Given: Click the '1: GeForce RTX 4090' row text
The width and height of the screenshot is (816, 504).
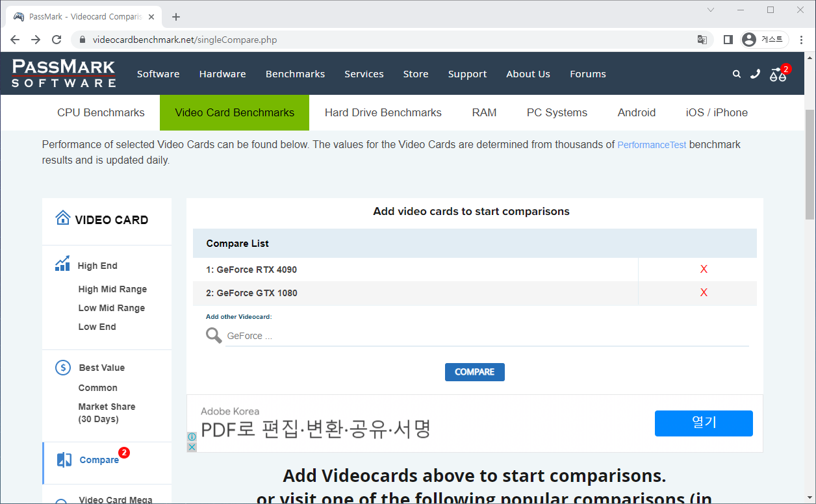Looking at the screenshot, I should pos(251,270).
